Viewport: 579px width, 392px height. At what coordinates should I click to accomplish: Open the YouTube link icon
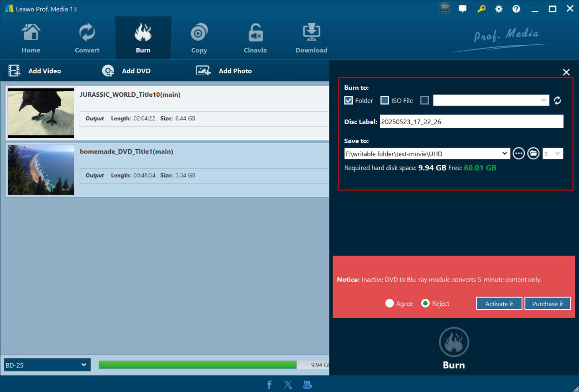tap(307, 385)
